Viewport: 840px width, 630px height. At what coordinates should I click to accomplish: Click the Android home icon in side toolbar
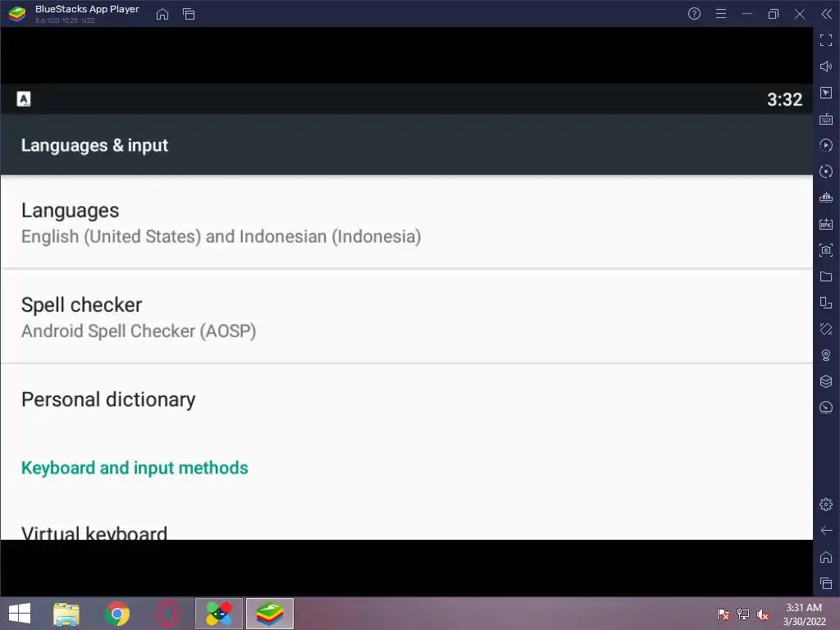826,557
